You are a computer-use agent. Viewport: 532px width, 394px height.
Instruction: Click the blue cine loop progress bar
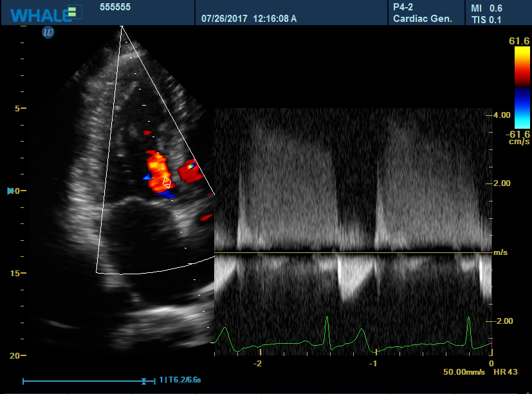point(82,381)
